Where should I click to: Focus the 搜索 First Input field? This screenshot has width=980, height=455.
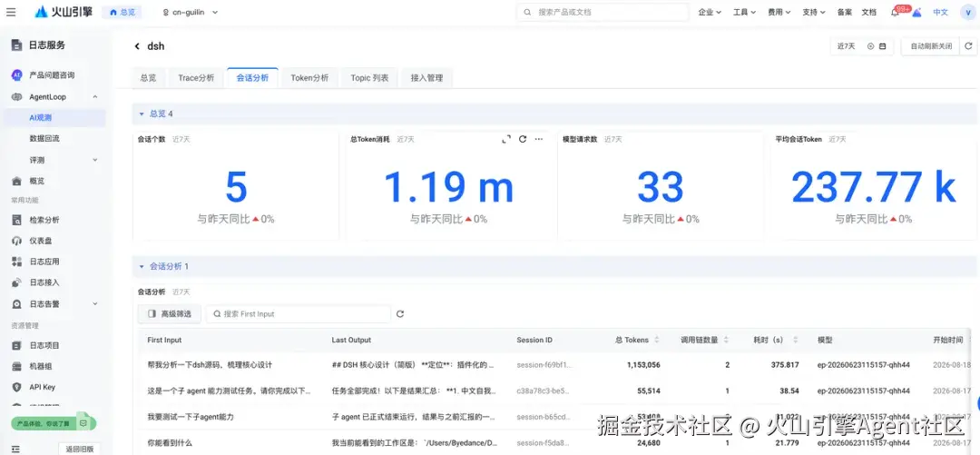pyautogui.click(x=299, y=314)
